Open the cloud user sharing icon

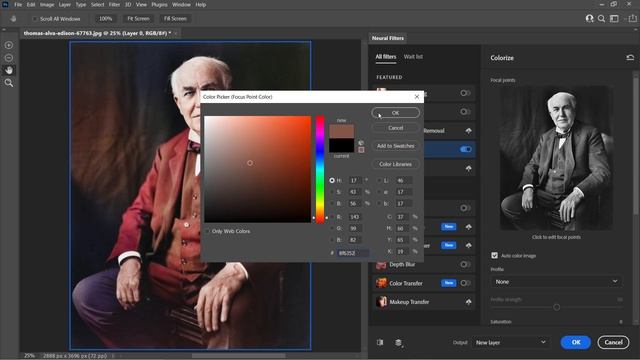[589, 18]
